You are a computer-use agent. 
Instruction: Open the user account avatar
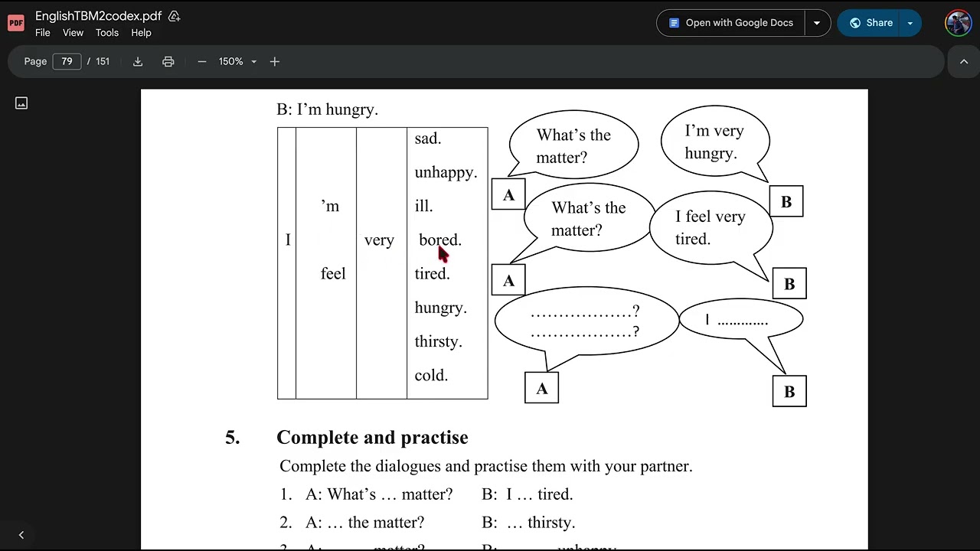click(x=958, y=23)
